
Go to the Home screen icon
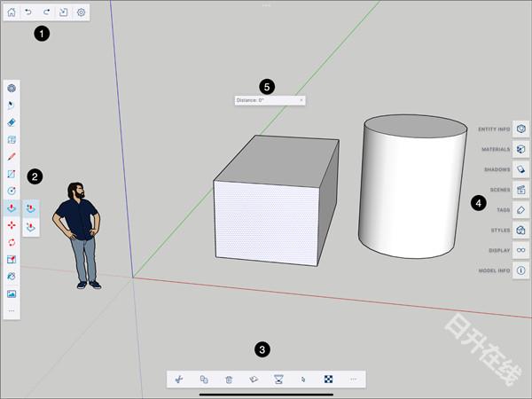pyautogui.click(x=12, y=12)
